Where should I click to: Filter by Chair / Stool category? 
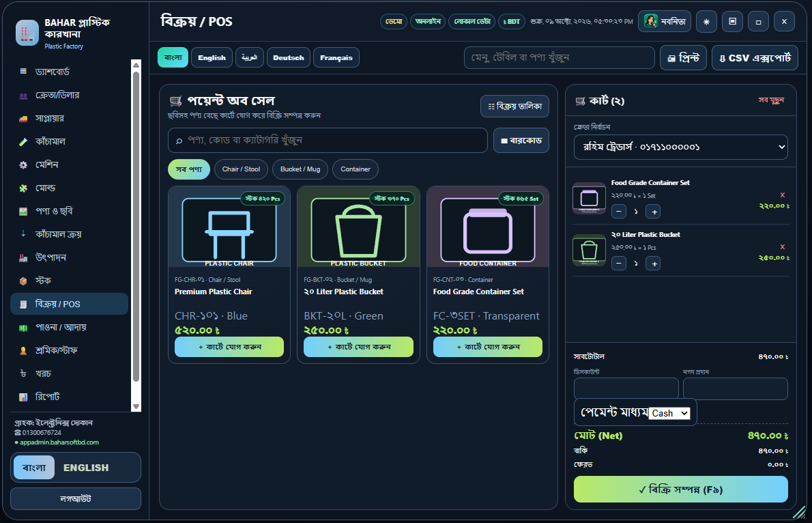tap(241, 169)
